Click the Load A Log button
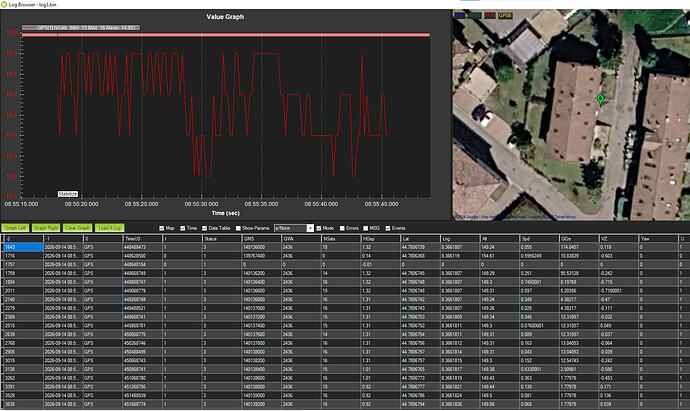 pos(109,228)
